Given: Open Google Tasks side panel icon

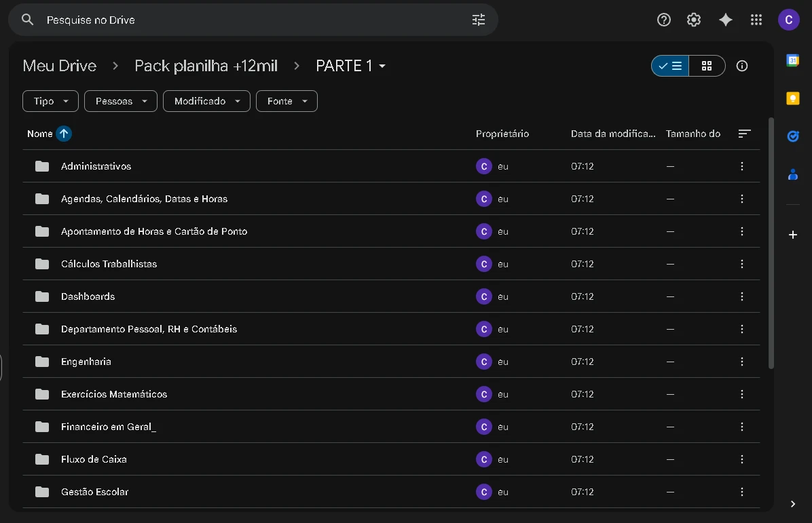Looking at the screenshot, I should (x=792, y=136).
